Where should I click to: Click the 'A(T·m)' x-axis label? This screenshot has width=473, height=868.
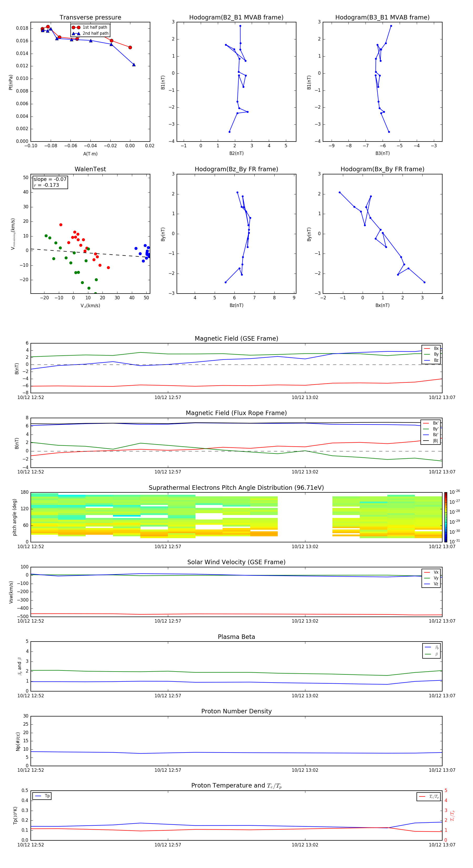pos(90,154)
